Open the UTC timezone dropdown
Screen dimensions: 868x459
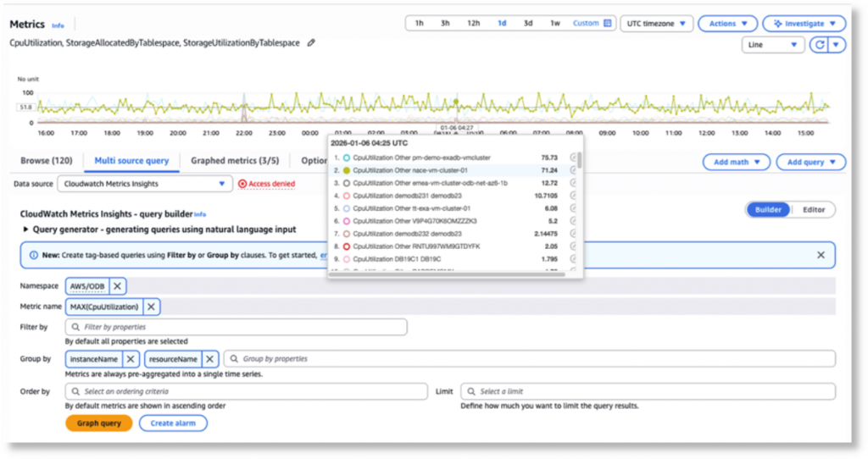(657, 24)
